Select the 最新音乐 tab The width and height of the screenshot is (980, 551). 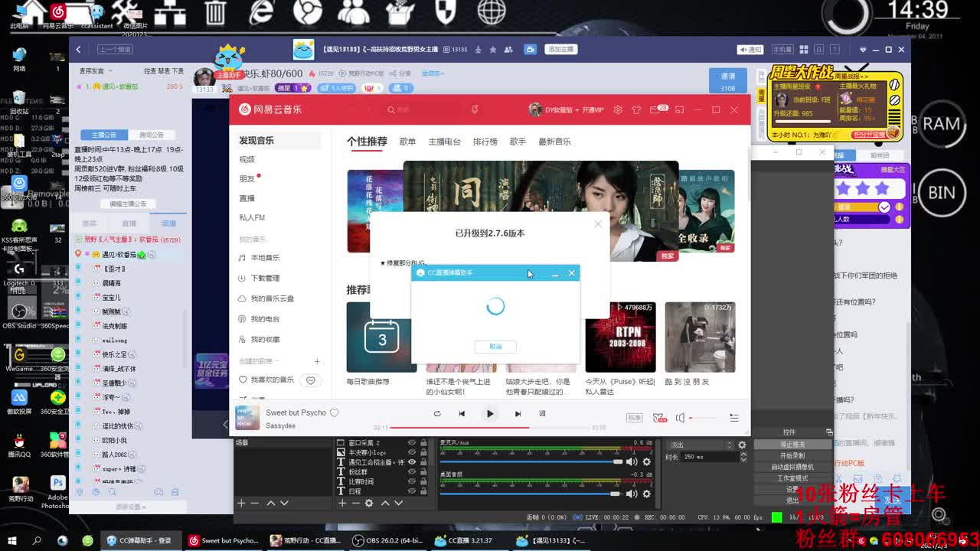(x=554, y=142)
